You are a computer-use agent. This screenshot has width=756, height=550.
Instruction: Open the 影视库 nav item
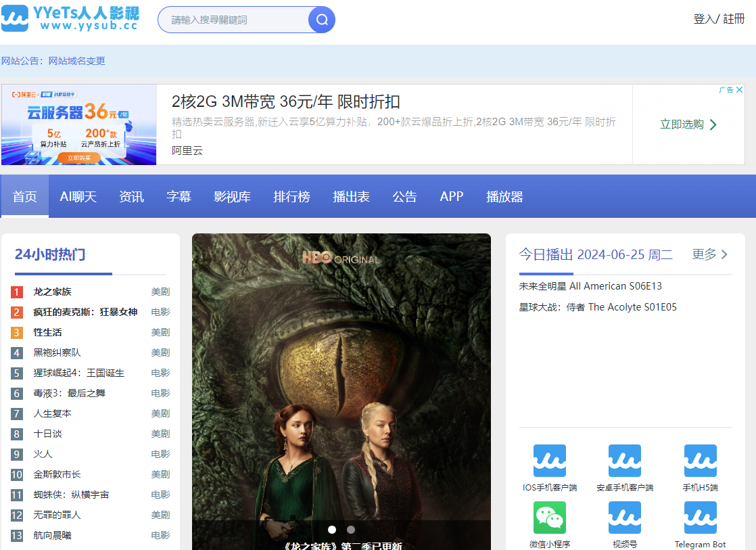[x=232, y=196]
